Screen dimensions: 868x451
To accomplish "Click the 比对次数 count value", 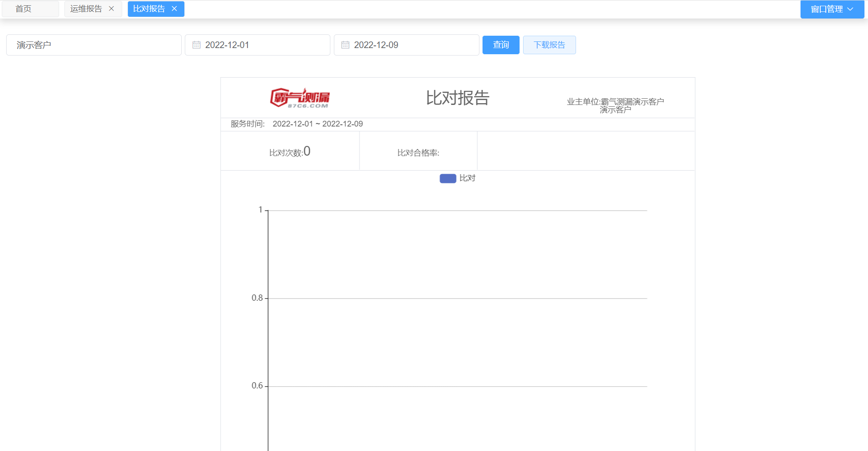I will pos(307,152).
